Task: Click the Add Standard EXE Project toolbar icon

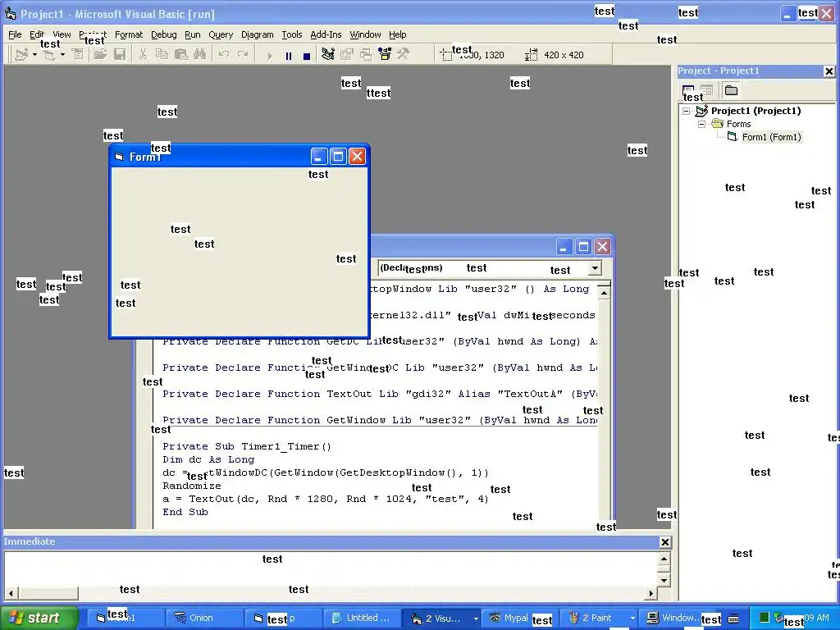Action: 21,54
